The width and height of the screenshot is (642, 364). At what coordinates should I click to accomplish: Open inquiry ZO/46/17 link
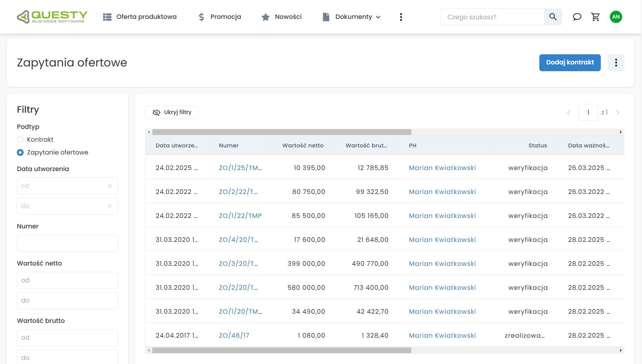[234, 335]
